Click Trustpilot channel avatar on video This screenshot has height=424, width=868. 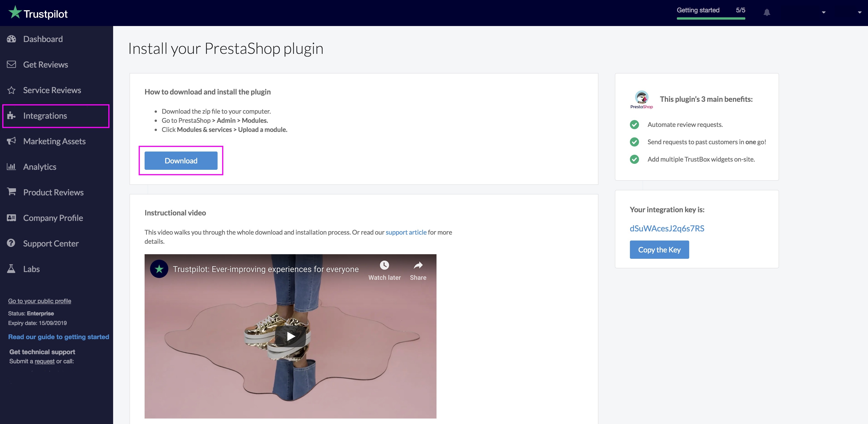[159, 269]
